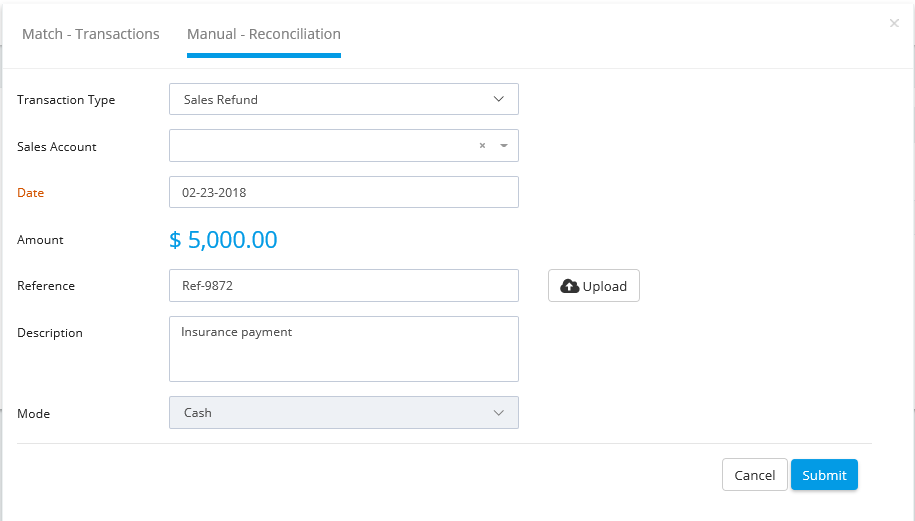Click the cloud upload icon

click(570, 286)
